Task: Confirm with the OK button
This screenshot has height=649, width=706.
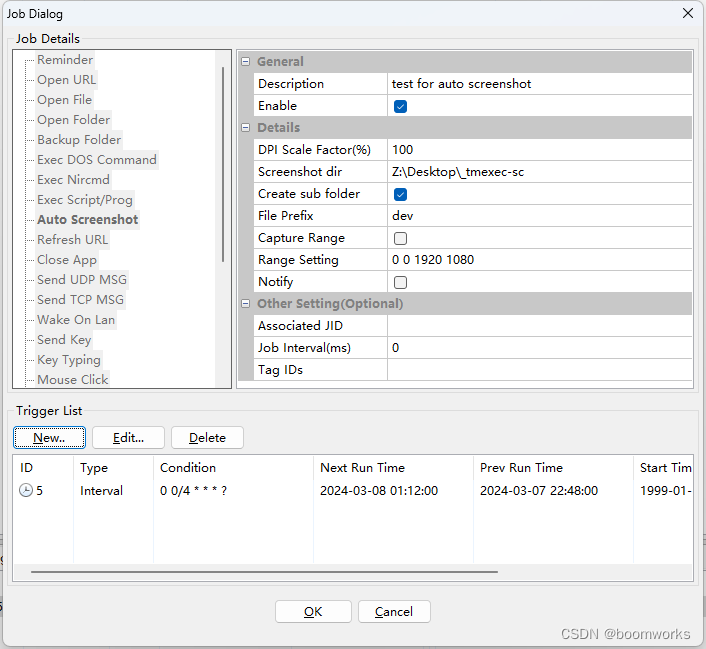Action: (x=313, y=612)
